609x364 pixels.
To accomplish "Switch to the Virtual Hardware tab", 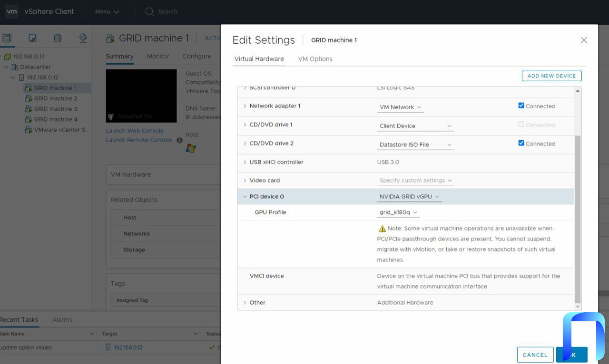I will [x=259, y=59].
